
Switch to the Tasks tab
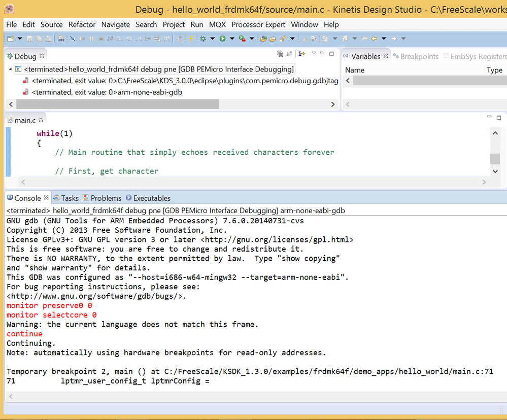click(66, 198)
